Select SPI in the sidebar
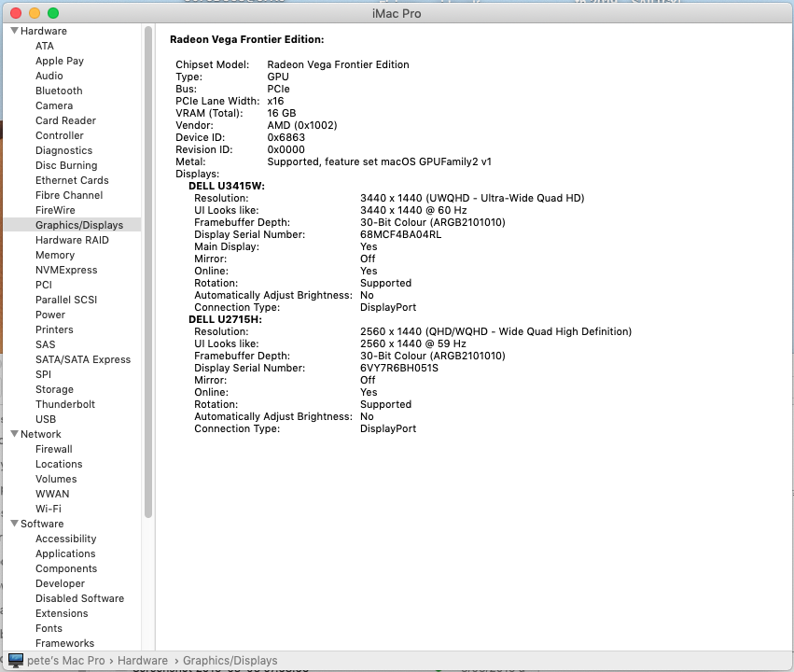Image resolution: width=794 pixels, height=672 pixels. 43,374
